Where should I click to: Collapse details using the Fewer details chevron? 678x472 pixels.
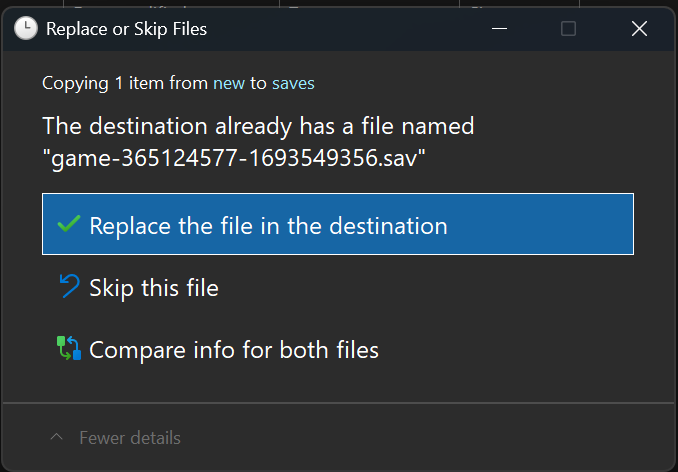click(56, 438)
